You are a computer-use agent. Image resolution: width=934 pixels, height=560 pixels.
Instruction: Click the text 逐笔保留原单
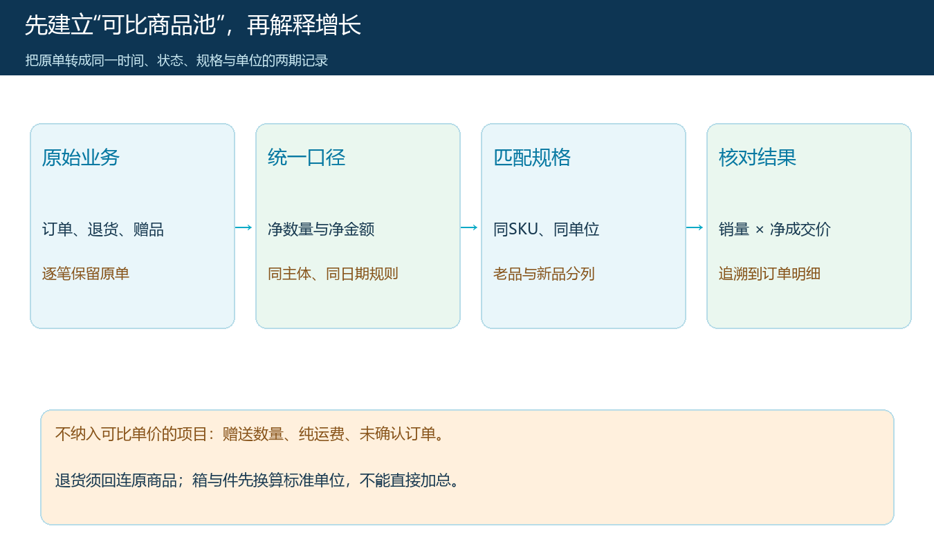point(86,274)
